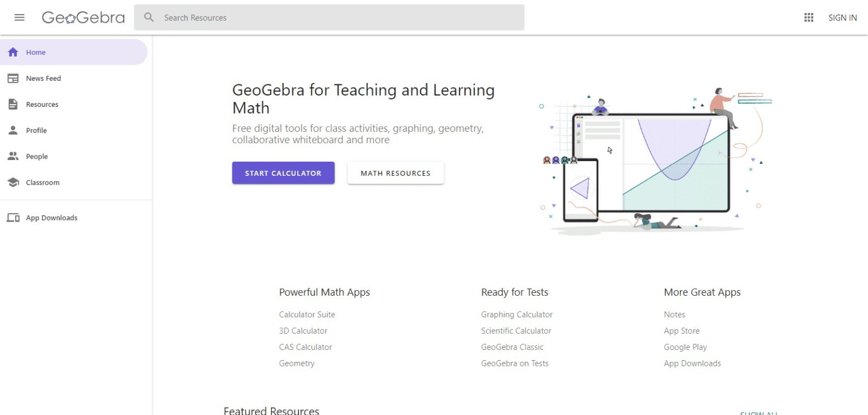
Task: Open the Google Play link
Action: coord(685,347)
